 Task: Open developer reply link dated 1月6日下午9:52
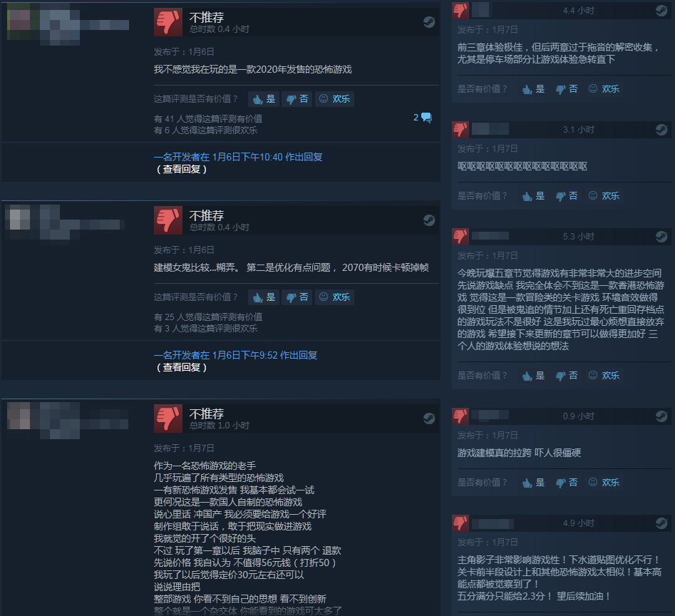coord(235,355)
